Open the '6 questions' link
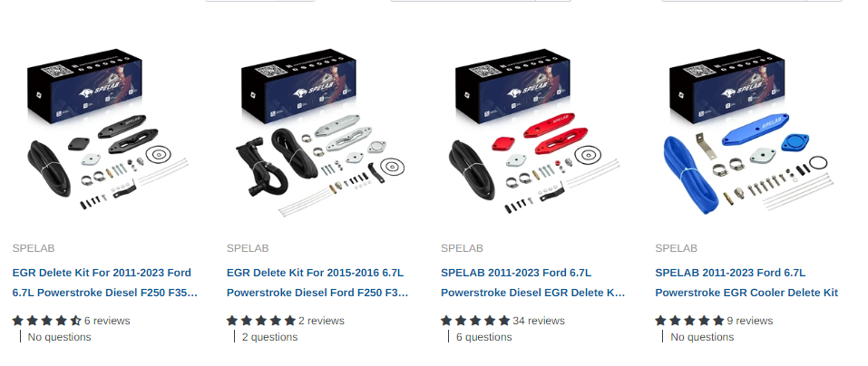 click(483, 337)
